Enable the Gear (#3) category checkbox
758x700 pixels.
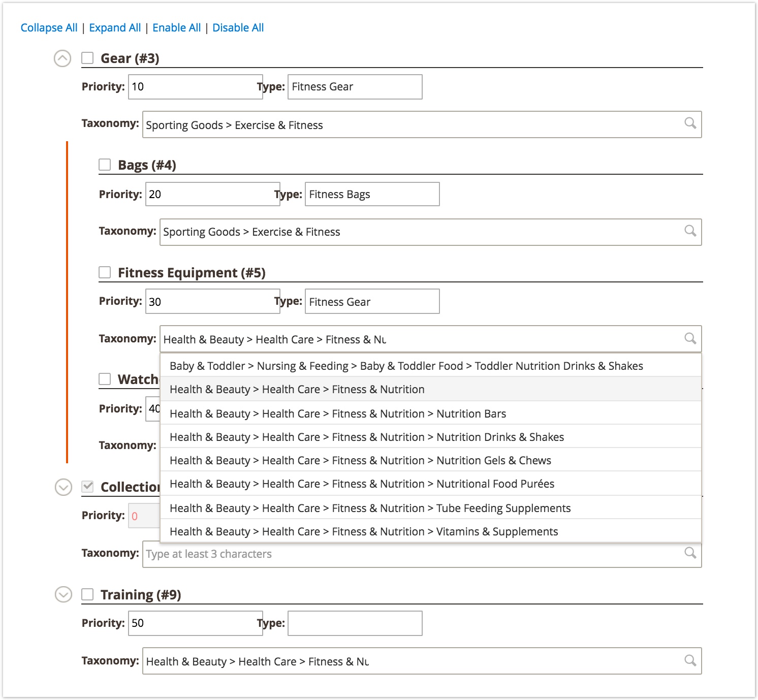point(87,58)
